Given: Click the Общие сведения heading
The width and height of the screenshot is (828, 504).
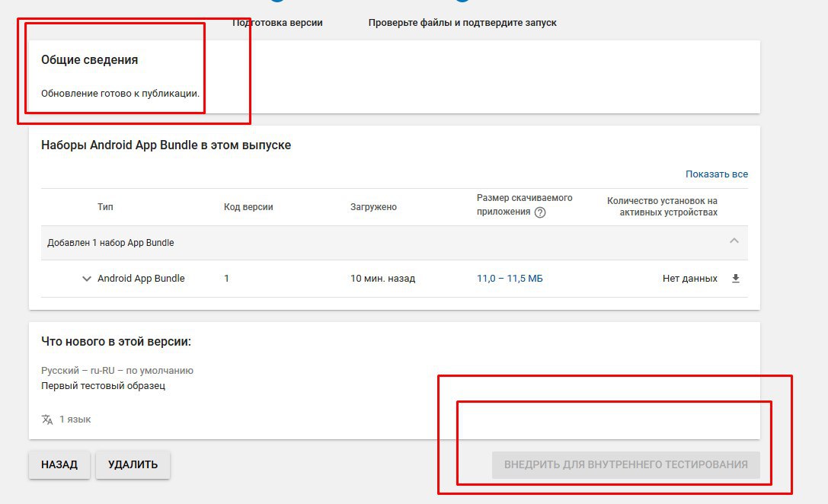Looking at the screenshot, I should (x=90, y=59).
